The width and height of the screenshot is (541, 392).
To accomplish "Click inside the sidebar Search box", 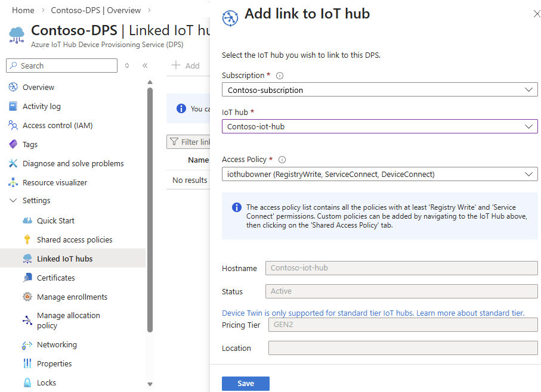I will (x=61, y=66).
